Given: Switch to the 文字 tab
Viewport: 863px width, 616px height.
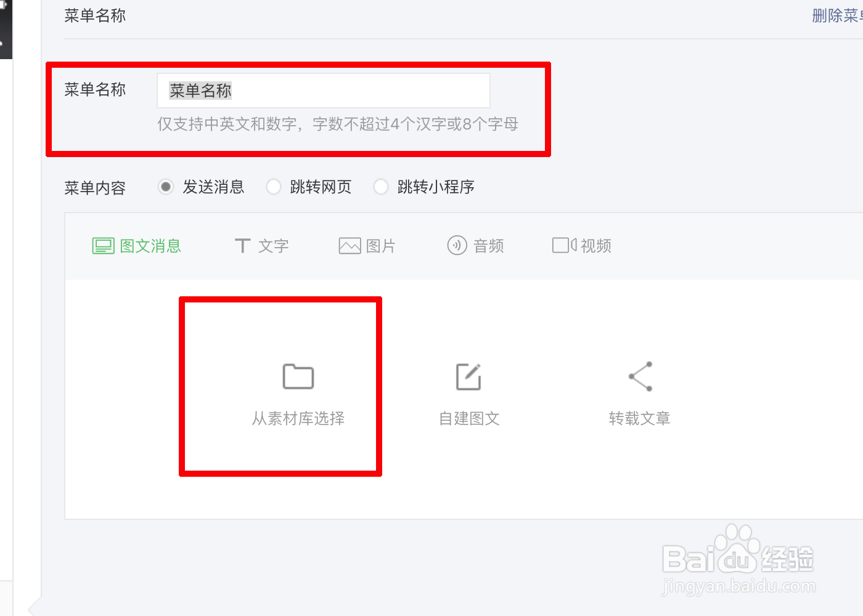Looking at the screenshot, I should tap(274, 246).
